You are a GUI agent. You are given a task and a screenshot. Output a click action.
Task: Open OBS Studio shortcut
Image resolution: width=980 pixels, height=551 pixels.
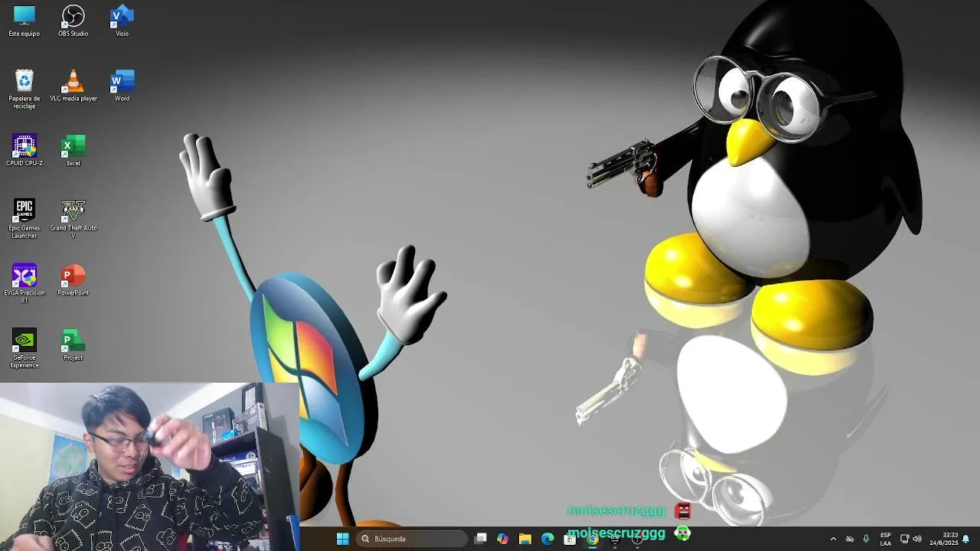coord(73,21)
